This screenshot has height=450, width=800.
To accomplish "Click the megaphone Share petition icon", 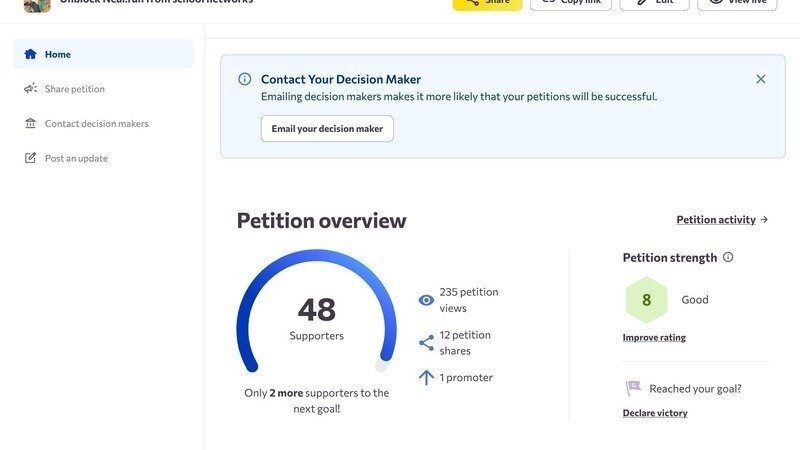I will [x=30, y=89].
